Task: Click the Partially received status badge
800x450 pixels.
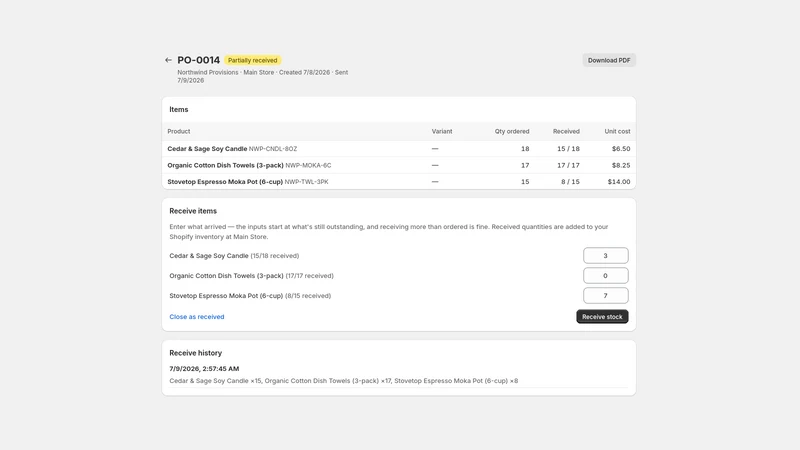Action: pos(253,60)
